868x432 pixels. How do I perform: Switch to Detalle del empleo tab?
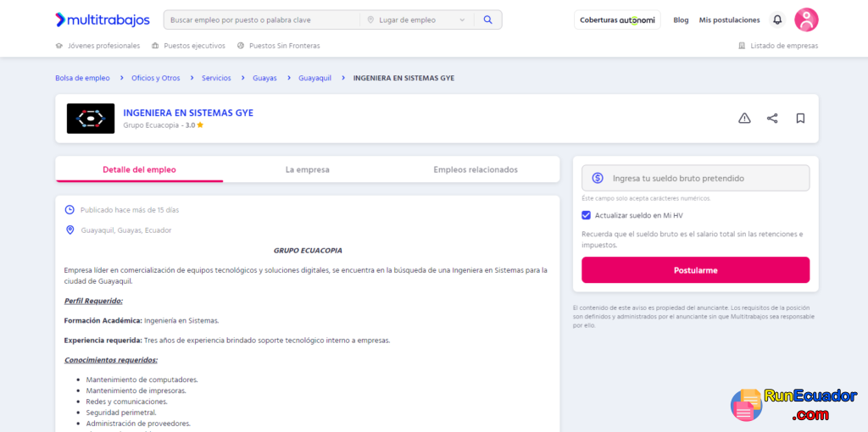[140, 169]
